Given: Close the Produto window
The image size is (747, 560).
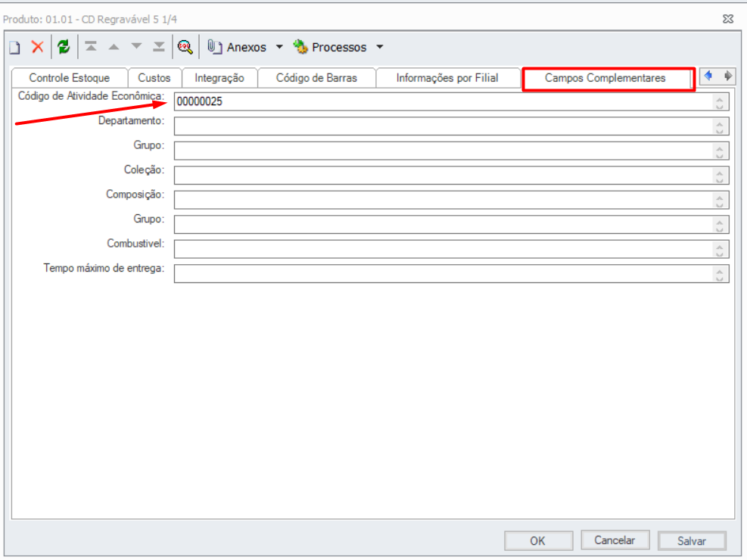Looking at the screenshot, I should pos(728,19).
